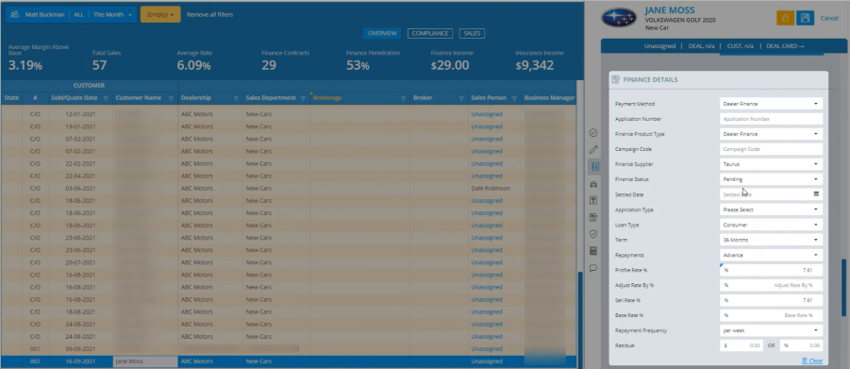Click the Residual dollar amount field

[x=741, y=345]
